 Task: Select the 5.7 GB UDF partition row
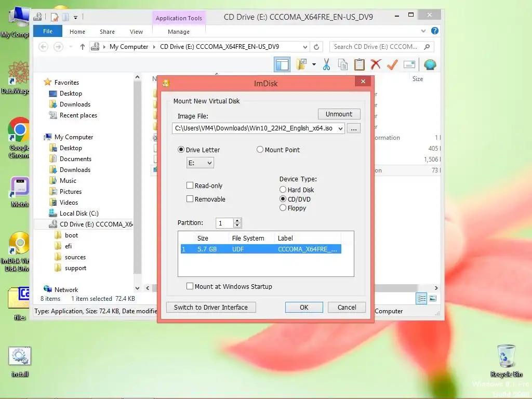[x=261, y=249]
